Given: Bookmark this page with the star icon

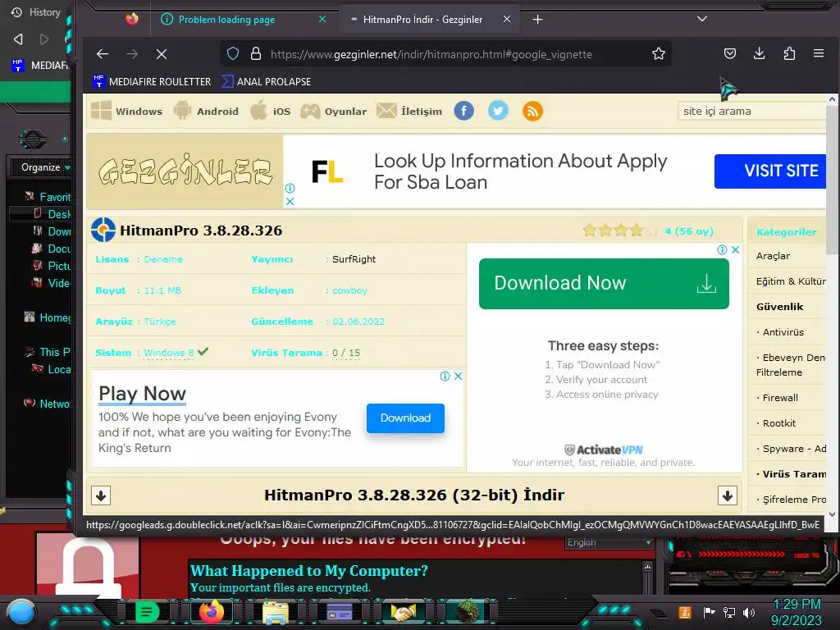Looking at the screenshot, I should coord(659,54).
